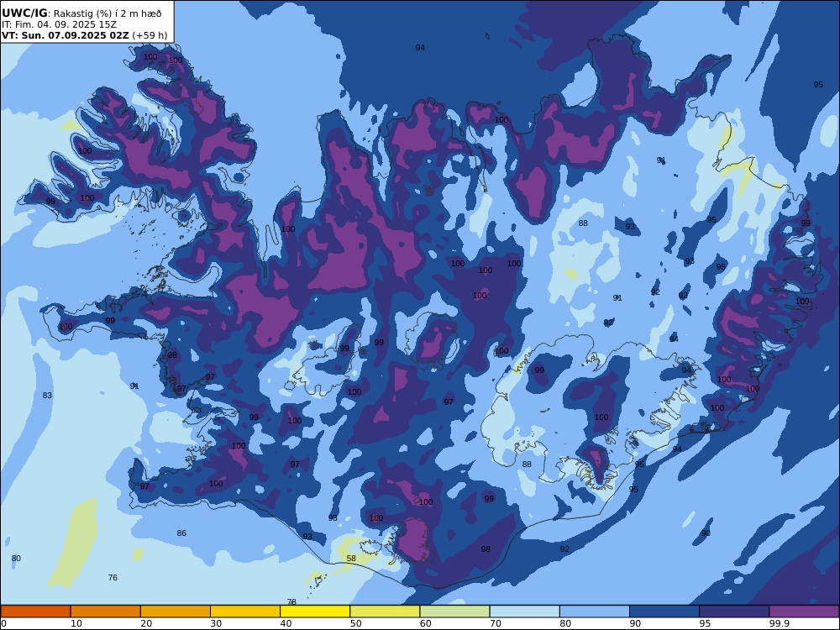This screenshot has width=840, height=630.
Task: Click the '76' humidity value on the map
Action: 113,578
